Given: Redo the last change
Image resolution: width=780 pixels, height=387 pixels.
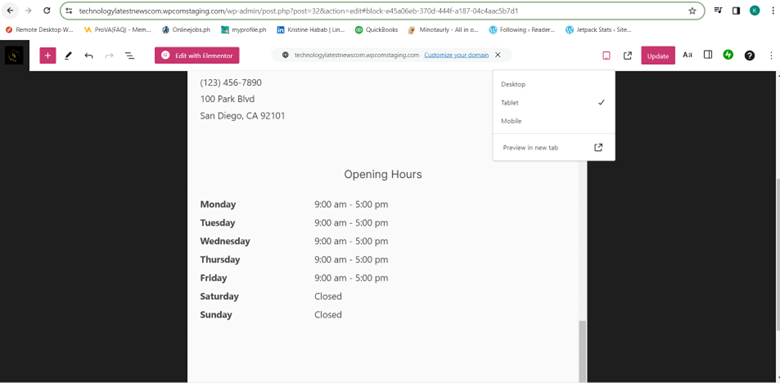Looking at the screenshot, I should tap(109, 56).
